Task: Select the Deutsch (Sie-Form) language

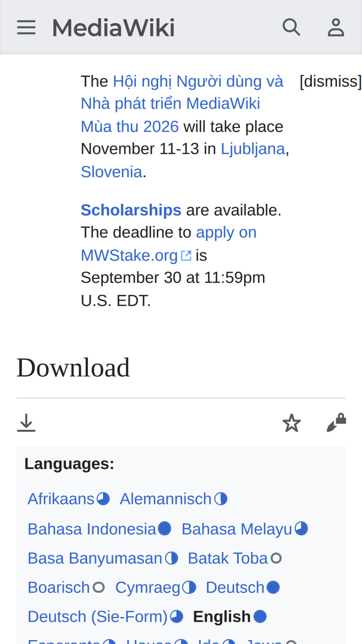Action: pyautogui.click(x=98, y=617)
